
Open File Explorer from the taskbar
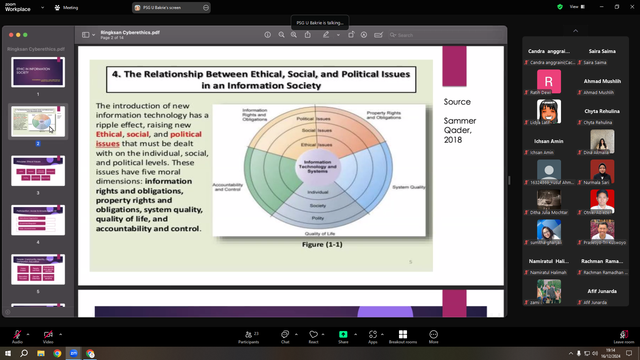click(x=41, y=353)
